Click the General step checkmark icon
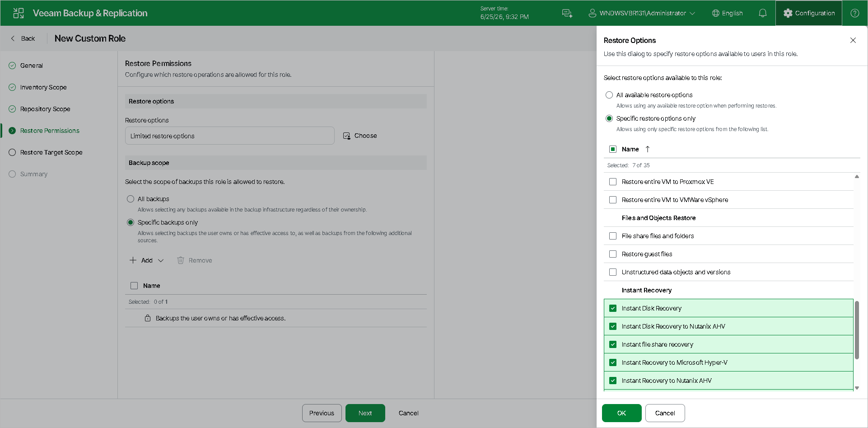Screen dimensions: 868x428 12,66
